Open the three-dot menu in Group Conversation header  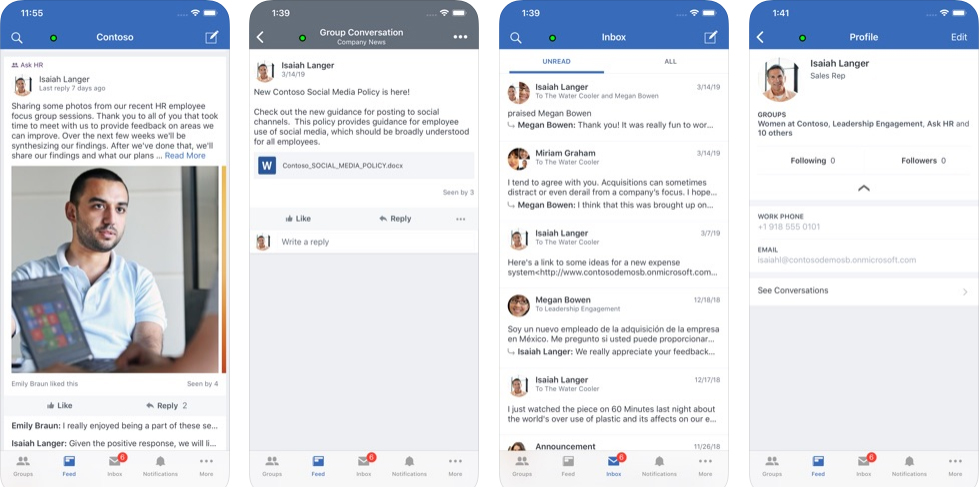460,37
